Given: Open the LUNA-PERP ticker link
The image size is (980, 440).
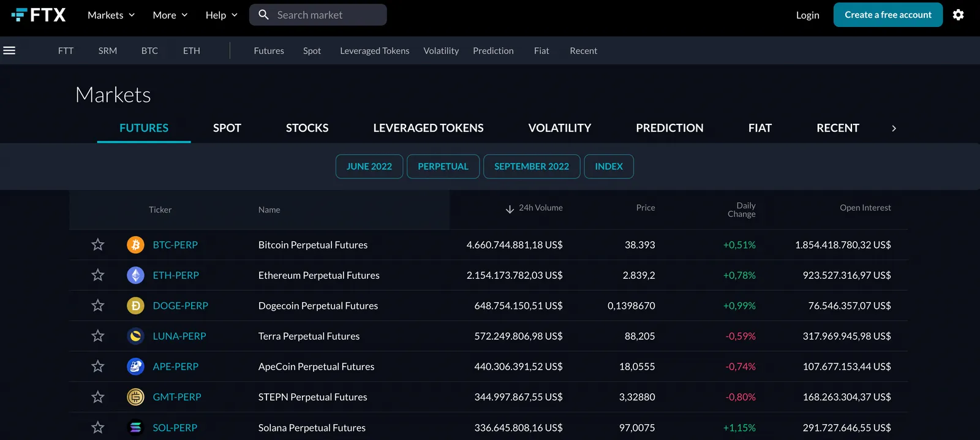Looking at the screenshot, I should 179,336.
